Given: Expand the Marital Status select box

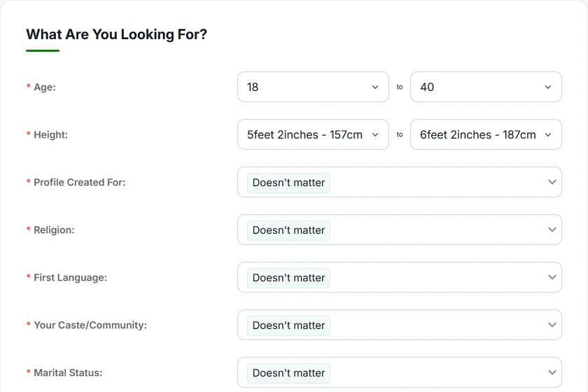Looking at the screenshot, I should (x=400, y=373).
